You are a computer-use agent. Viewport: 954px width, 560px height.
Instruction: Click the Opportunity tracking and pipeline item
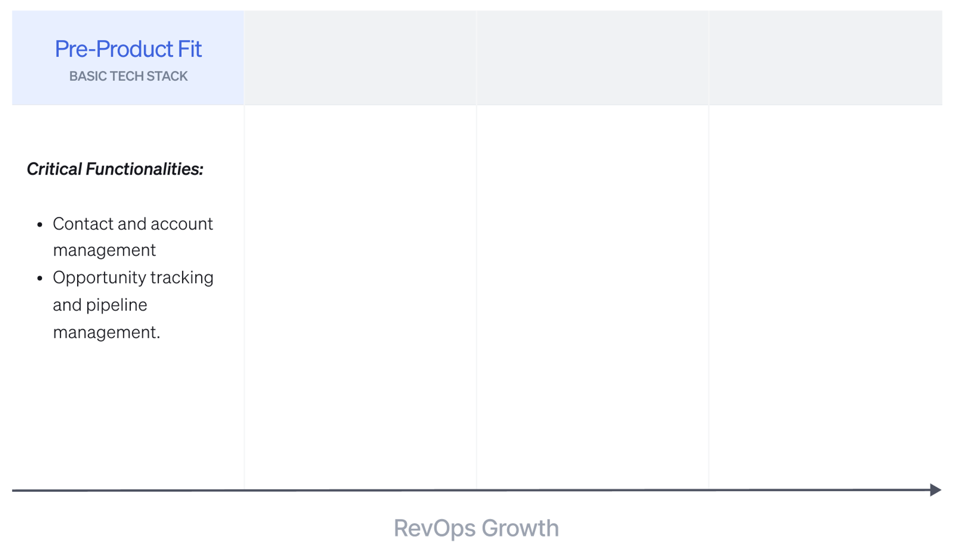point(133,278)
